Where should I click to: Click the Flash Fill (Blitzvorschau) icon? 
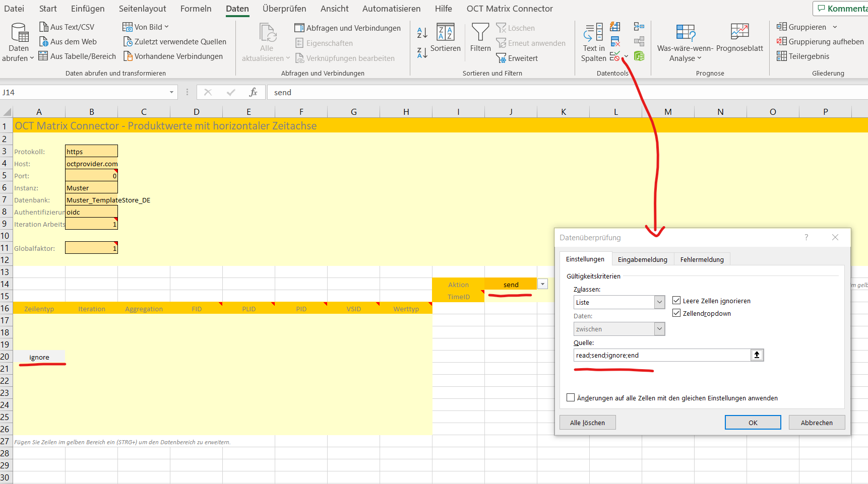coord(615,27)
